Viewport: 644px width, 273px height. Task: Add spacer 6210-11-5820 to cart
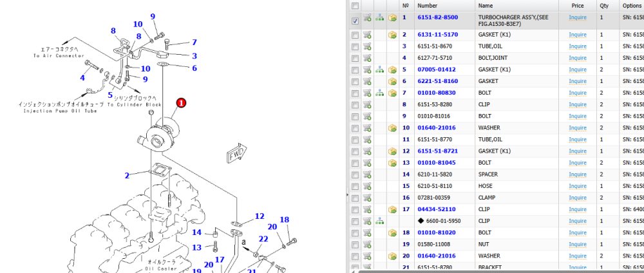pos(367,174)
